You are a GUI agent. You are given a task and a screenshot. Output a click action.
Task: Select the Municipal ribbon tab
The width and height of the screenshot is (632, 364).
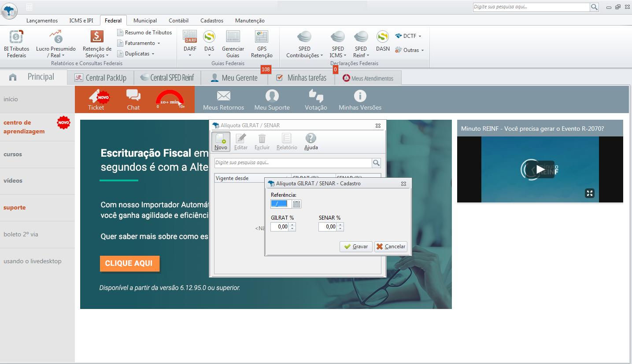tap(145, 21)
